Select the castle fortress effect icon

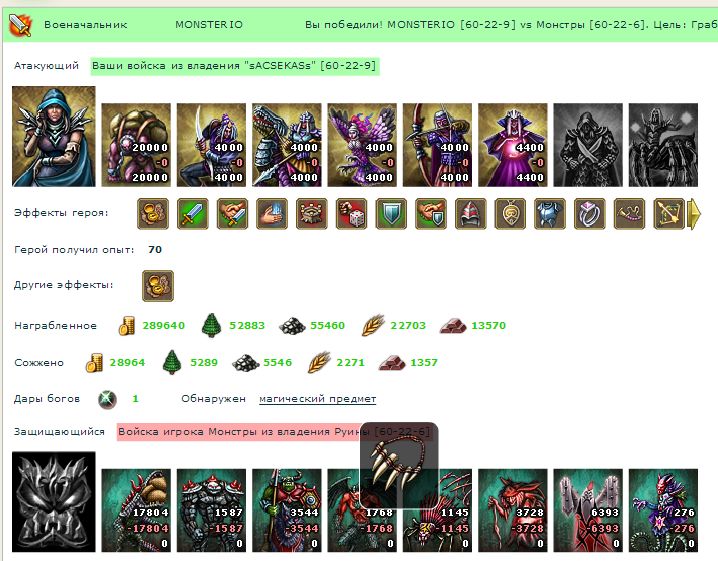tap(312, 213)
